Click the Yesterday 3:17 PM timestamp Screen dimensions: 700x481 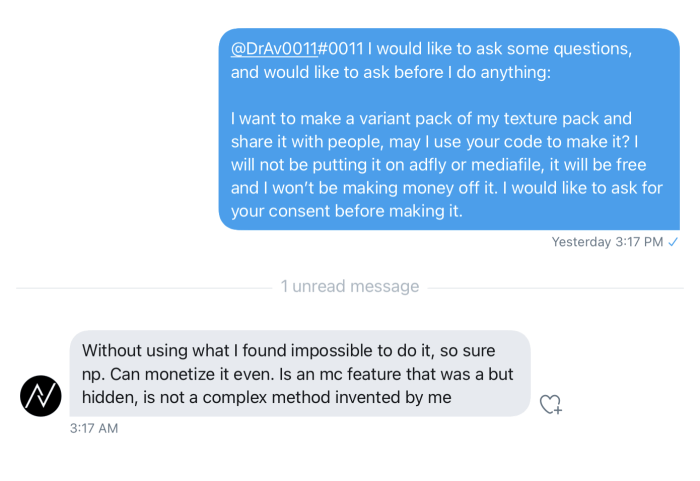[x=607, y=242]
